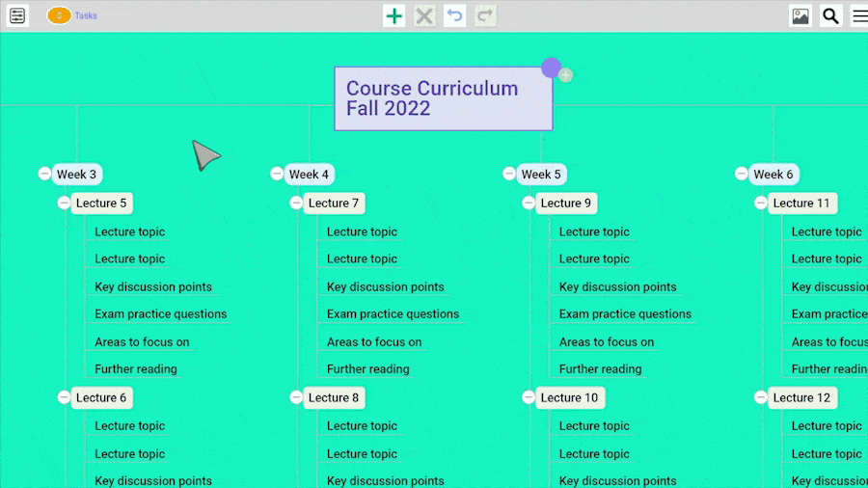The height and width of the screenshot is (488, 868).
Task: Click Key discussion points under Lecture 9
Action: (618, 286)
